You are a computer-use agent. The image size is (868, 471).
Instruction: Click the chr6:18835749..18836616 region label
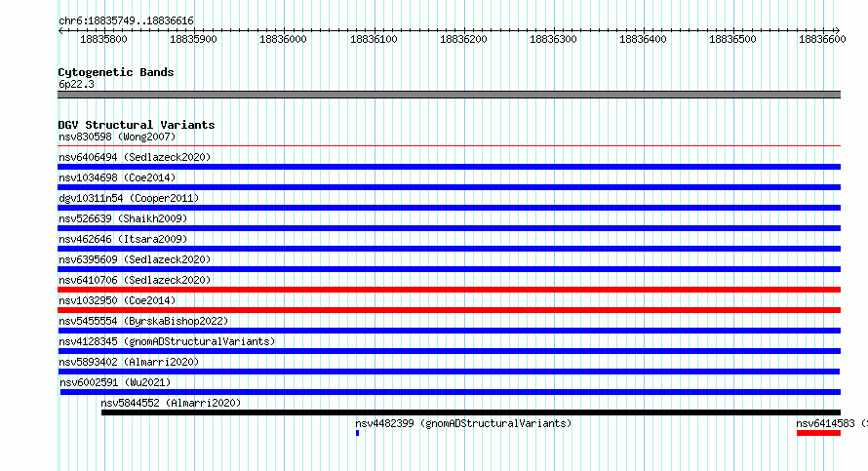tap(126, 20)
